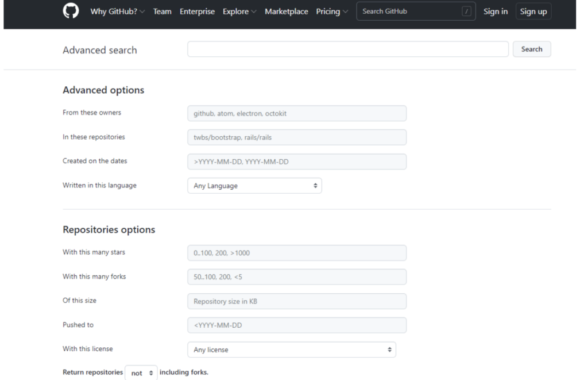
Task: Click the 'With this license' label
Action: point(87,349)
